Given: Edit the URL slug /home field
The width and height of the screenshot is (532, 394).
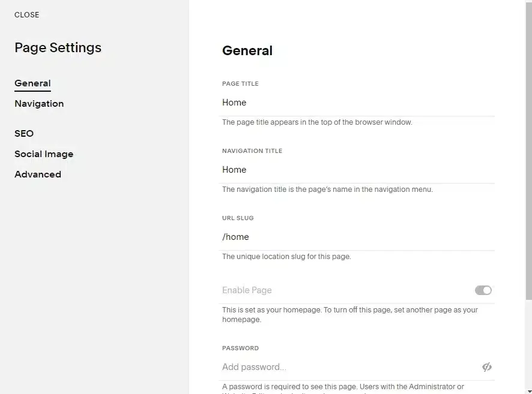Looking at the screenshot, I should click(x=357, y=237).
